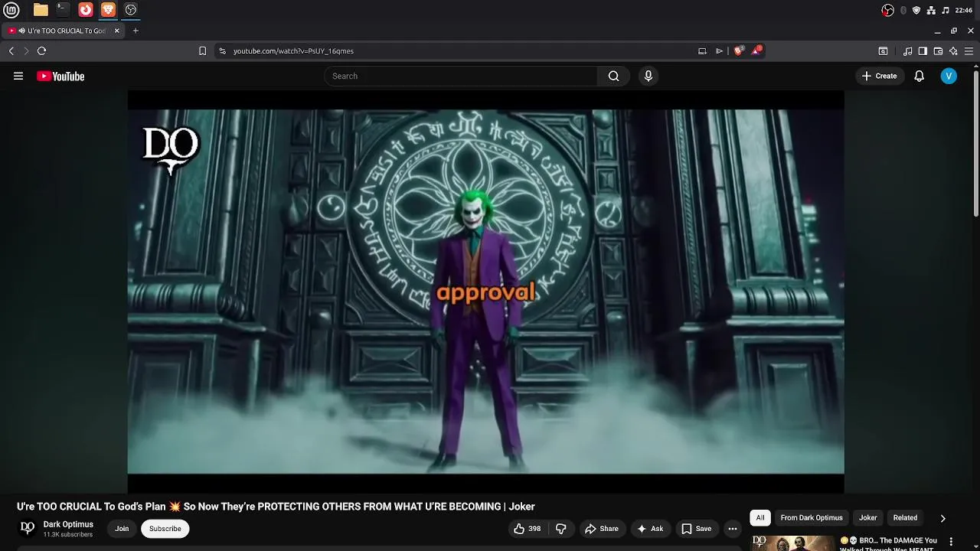The width and height of the screenshot is (980, 551).
Task: Open network connections tray icon
Action: (931, 10)
